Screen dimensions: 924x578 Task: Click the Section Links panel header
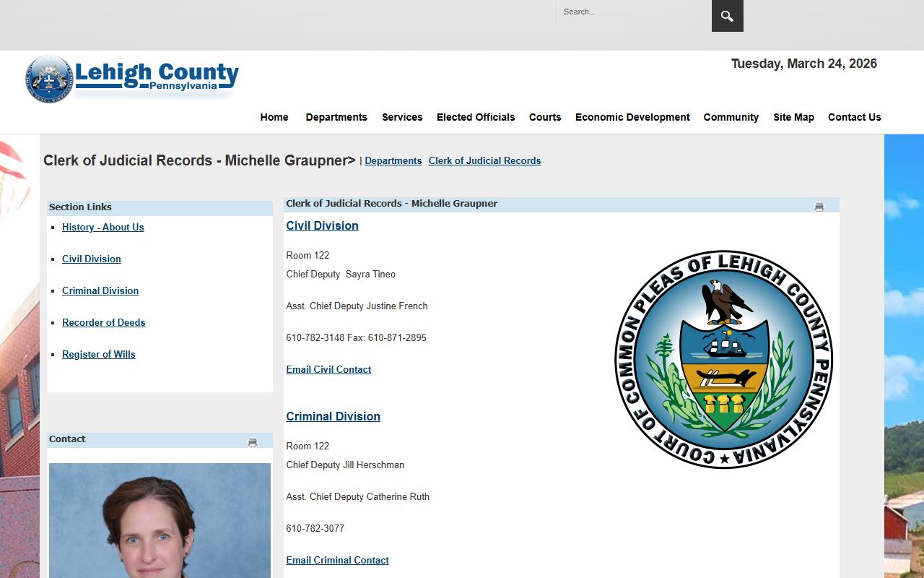[160, 207]
